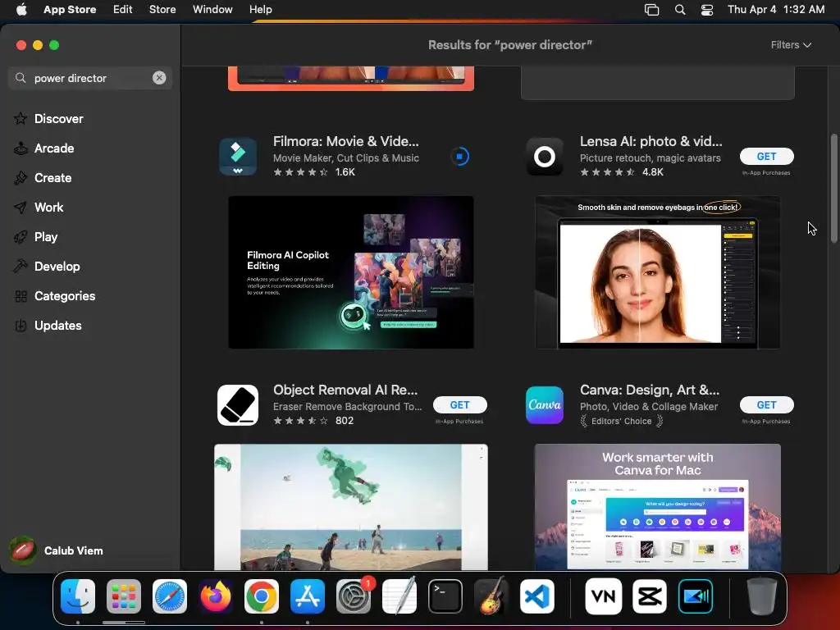This screenshot has width=840, height=630.
Task: Launch Firefox from the Dock
Action: 216,596
